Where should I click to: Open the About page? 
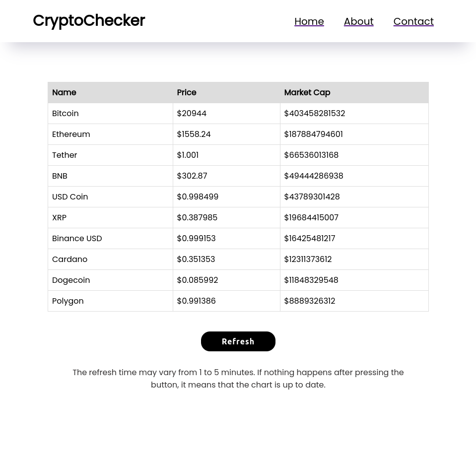click(x=358, y=21)
